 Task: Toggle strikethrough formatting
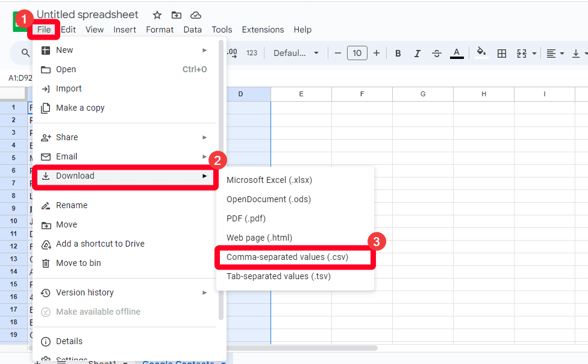click(437, 54)
